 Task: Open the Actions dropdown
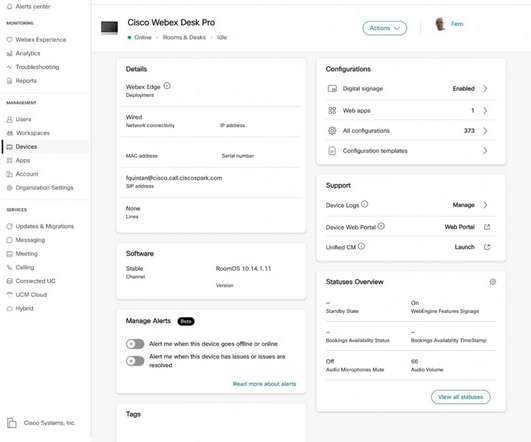click(385, 28)
